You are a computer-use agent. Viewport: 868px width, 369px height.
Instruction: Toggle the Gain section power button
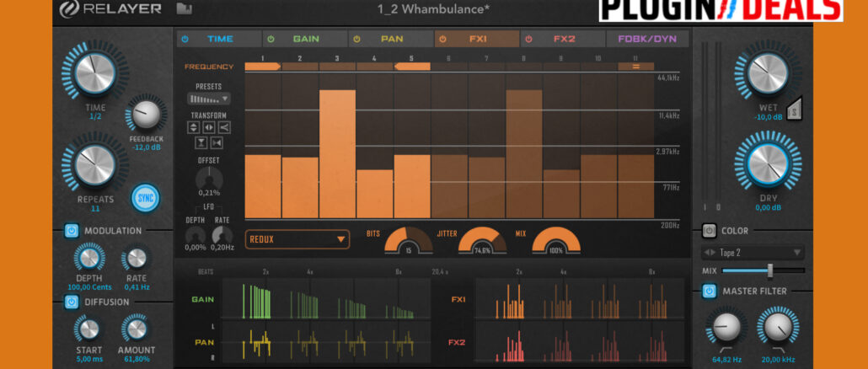click(271, 39)
